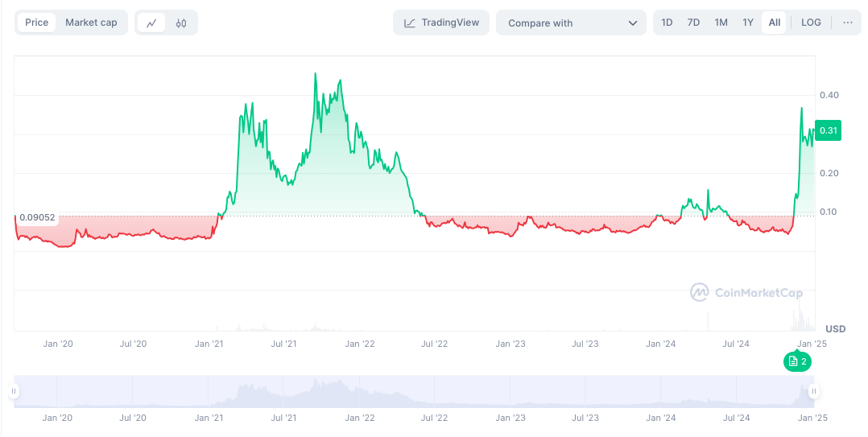Expand the Compare with dropdown
868x437 pixels.
pos(571,23)
